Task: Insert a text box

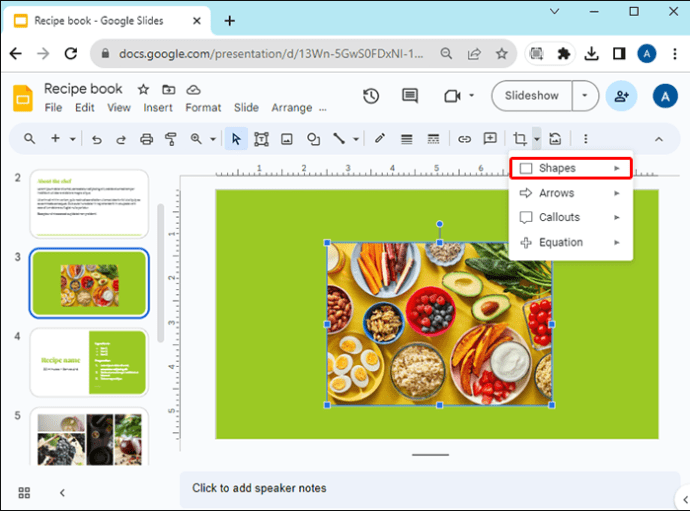Action: [261, 139]
